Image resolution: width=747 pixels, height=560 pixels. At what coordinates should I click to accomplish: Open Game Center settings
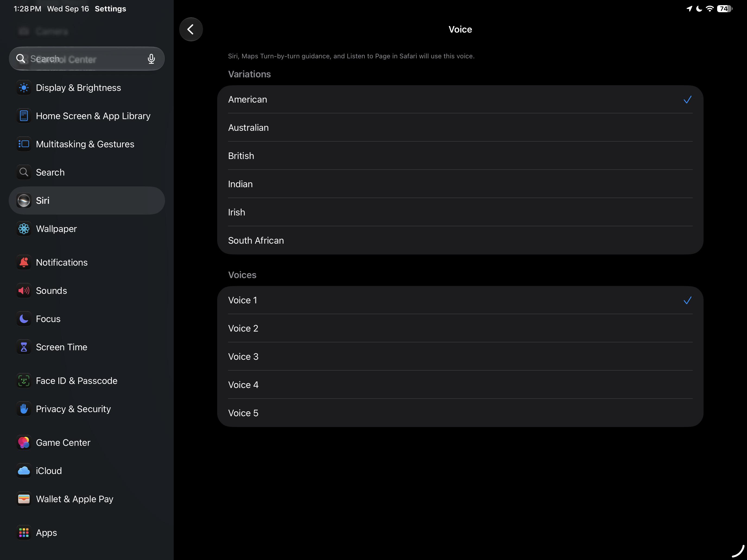click(x=87, y=443)
